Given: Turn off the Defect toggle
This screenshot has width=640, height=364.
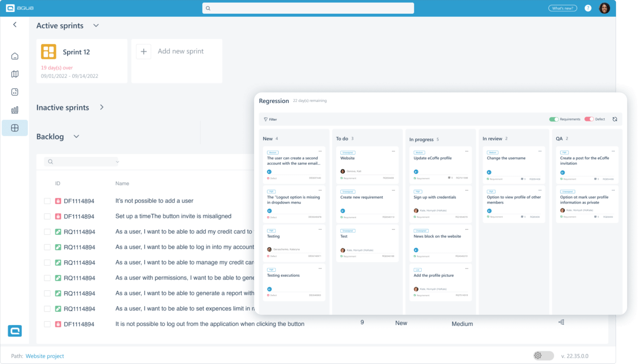Looking at the screenshot, I should pyautogui.click(x=589, y=119).
